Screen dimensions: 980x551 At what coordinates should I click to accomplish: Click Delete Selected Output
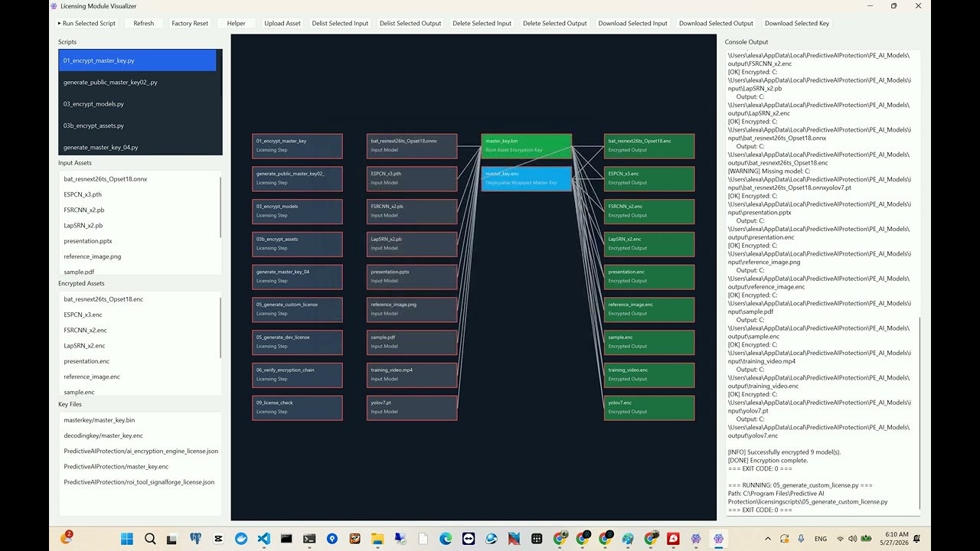(x=555, y=23)
